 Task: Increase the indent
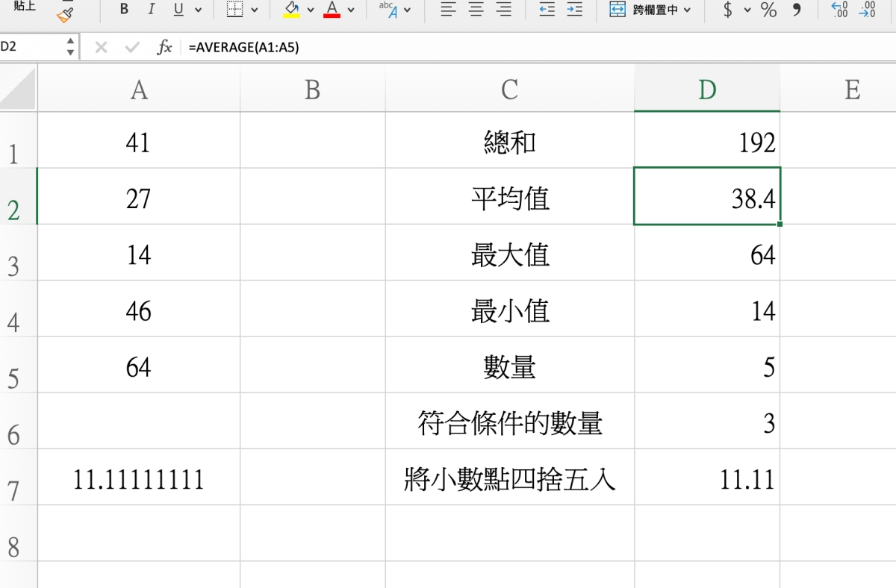tap(574, 10)
